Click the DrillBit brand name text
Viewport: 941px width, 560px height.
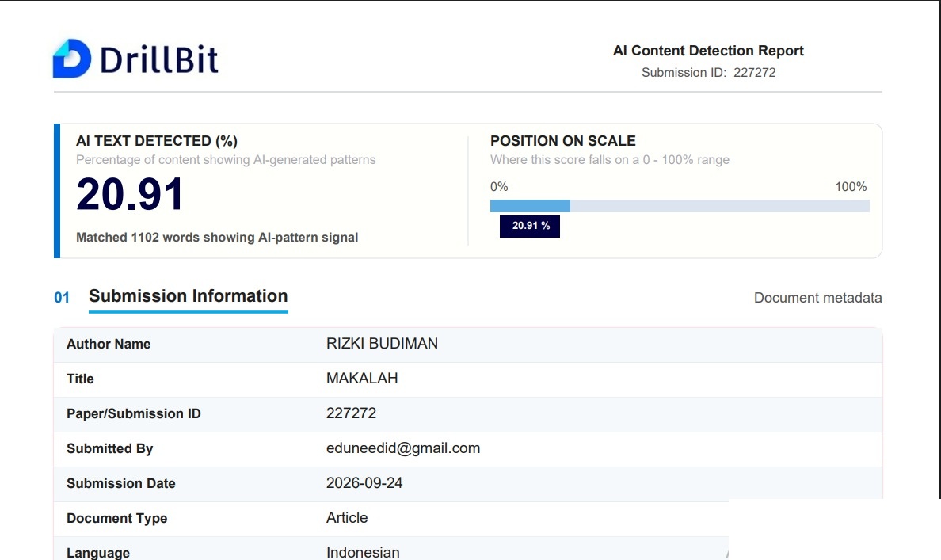tap(159, 59)
